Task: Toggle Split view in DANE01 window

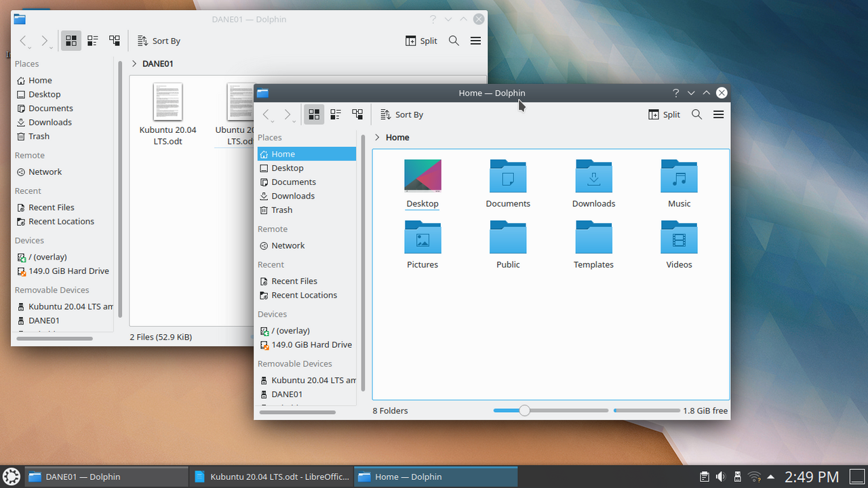Action: point(421,41)
